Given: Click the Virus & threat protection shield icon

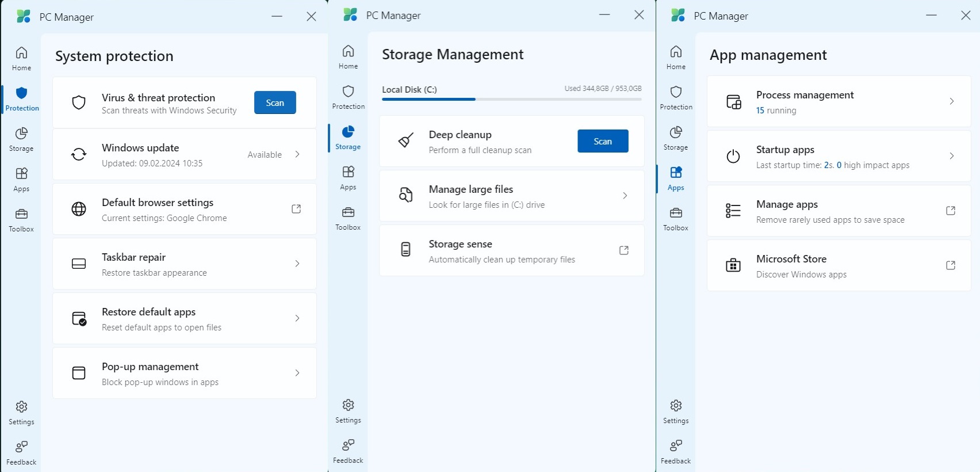Looking at the screenshot, I should point(79,102).
